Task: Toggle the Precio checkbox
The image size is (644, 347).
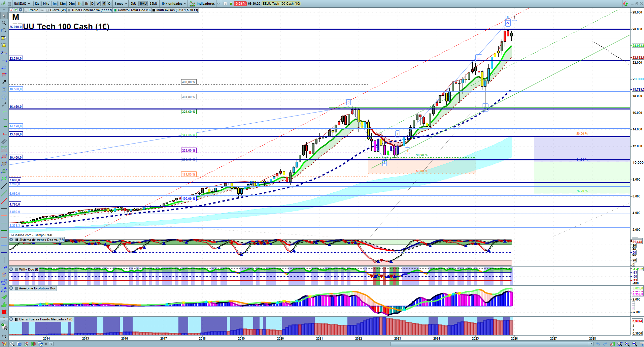Action: point(26,10)
